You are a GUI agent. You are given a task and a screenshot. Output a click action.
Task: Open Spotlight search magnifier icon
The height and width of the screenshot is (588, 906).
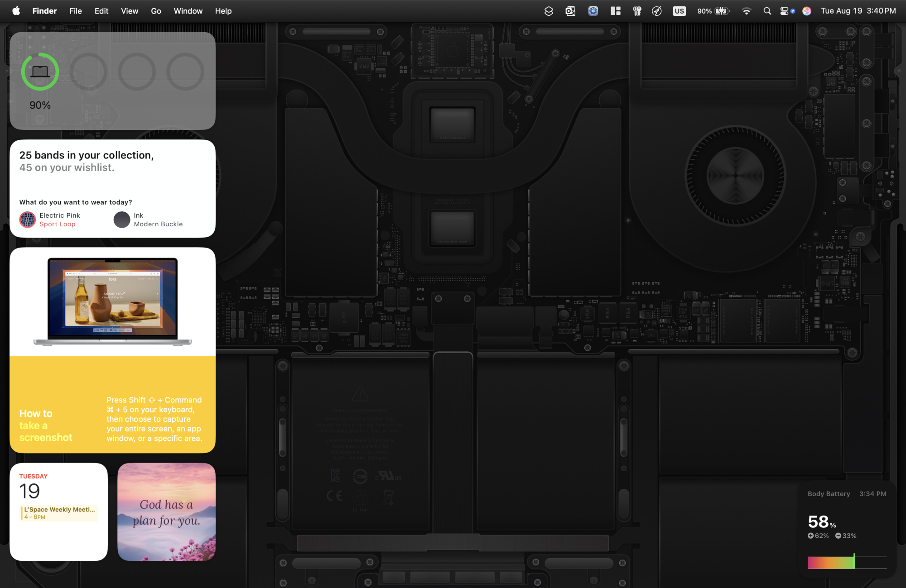pyautogui.click(x=767, y=11)
